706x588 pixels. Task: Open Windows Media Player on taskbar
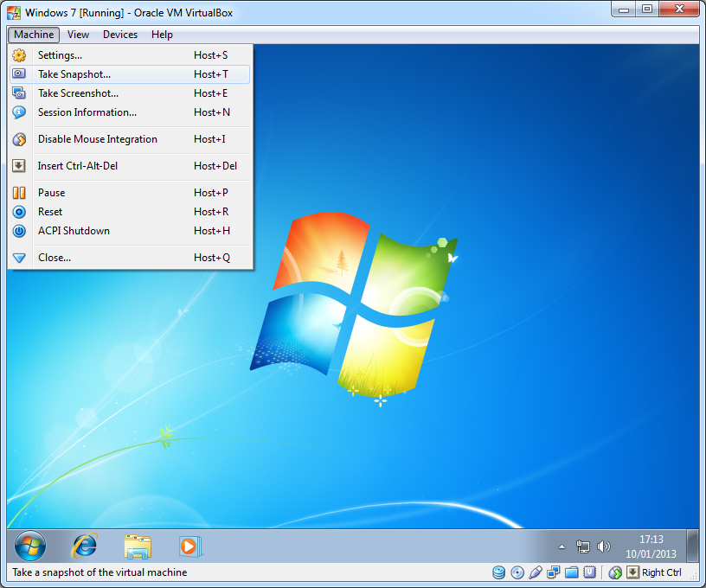pos(189,546)
